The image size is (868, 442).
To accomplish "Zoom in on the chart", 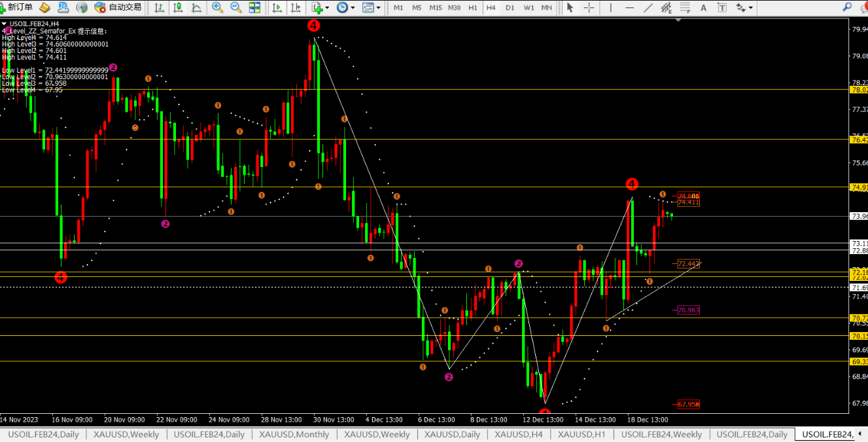I will coord(218,8).
